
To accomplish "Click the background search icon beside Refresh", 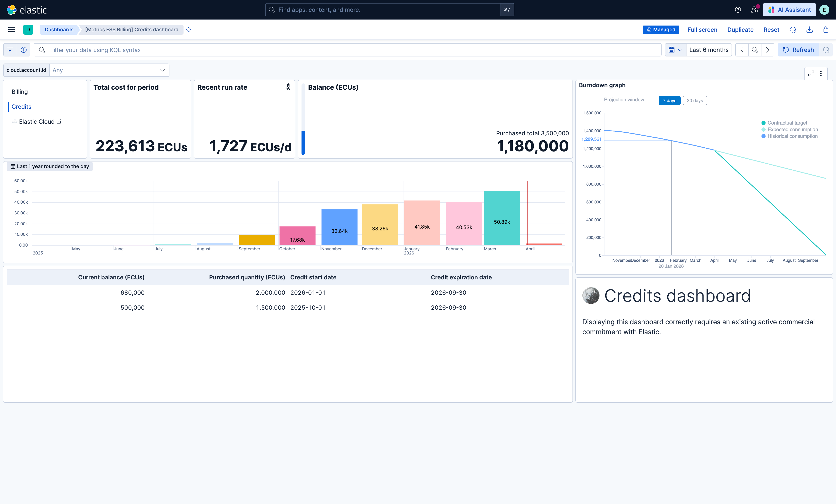I will point(826,50).
